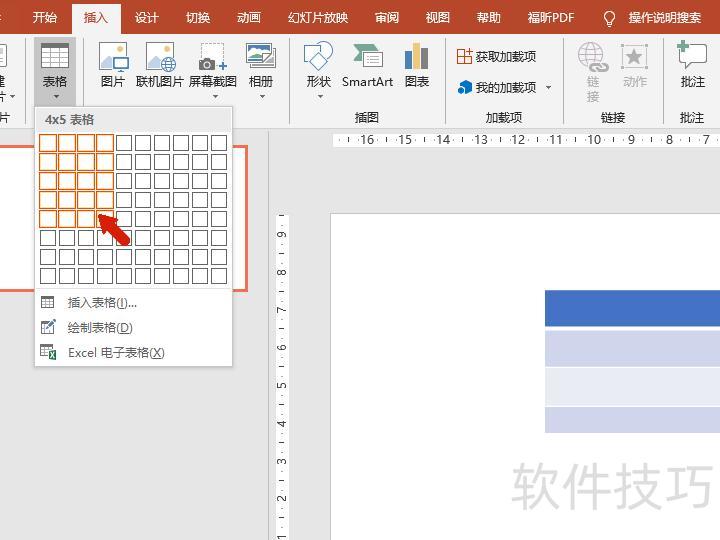Go to the 切换 tab
Image resolution: width=720 pixels, height=540 pixels.
click(x=198, y=17)
